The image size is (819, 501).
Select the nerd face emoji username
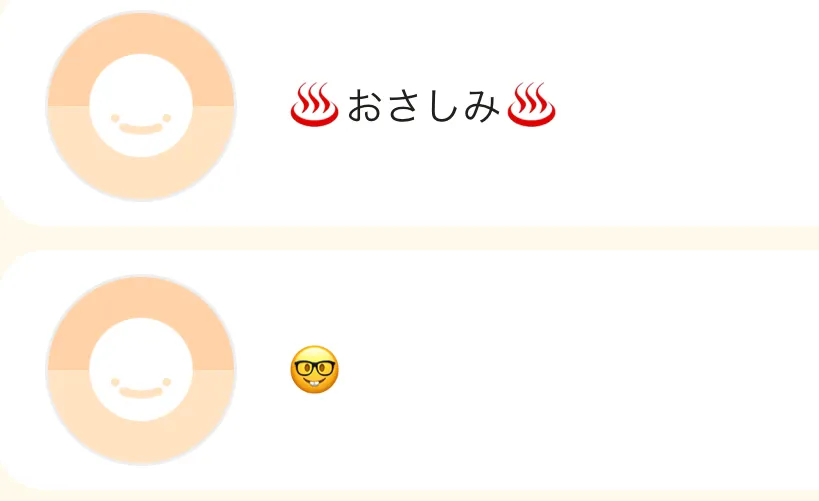pyautogui.click(x=314, y=369)
